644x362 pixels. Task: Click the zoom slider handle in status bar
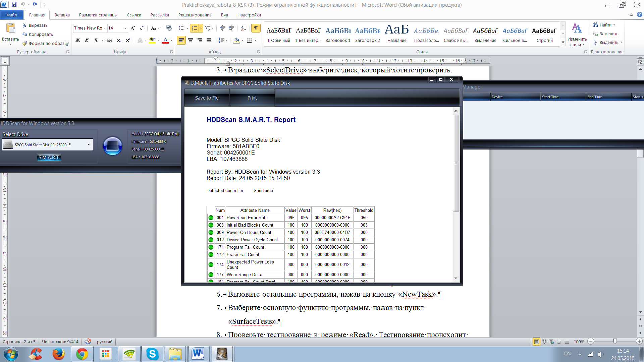click(615, 341)
